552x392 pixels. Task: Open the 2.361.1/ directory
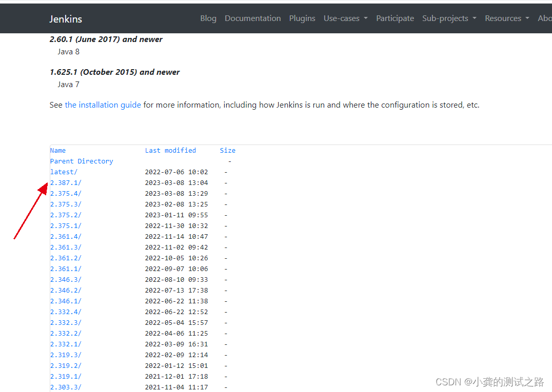pyautogui.click(x=66, y=269)
